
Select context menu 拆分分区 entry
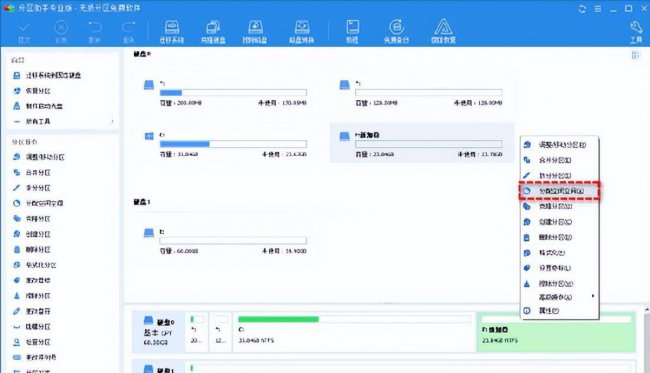559,175
